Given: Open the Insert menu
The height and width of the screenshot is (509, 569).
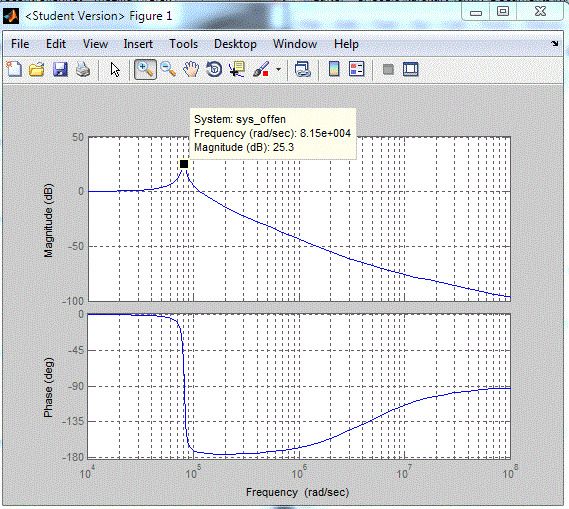Looking at the screenshot, I should (138, 44).
